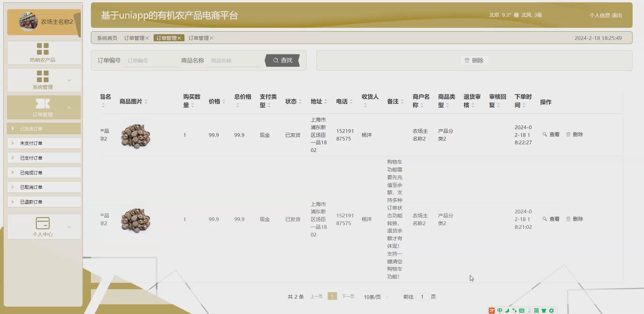Click the 系统管理 grid icon
The image size is (644, 314).
43,76
